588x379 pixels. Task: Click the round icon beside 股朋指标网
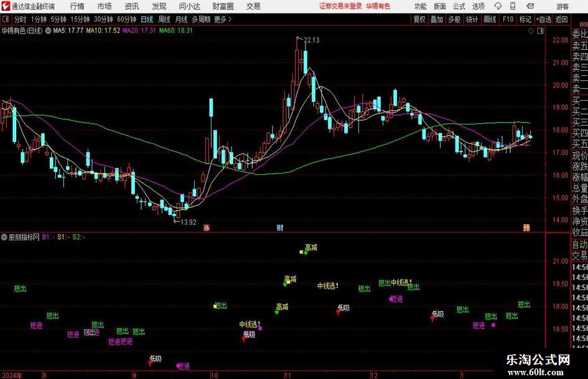click(x=4, y=237)
